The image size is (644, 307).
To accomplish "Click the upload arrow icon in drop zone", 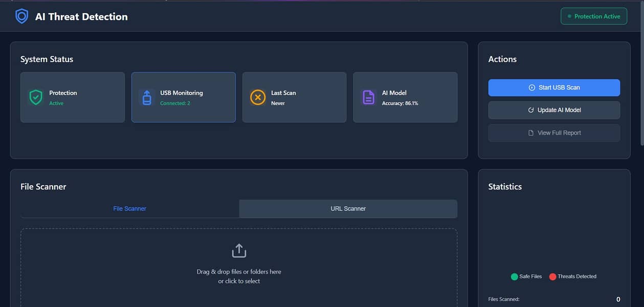I will click(239, 251).
